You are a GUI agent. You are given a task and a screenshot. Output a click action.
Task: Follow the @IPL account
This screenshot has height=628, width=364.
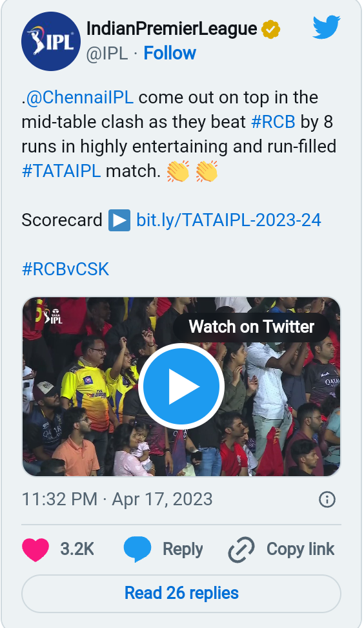pos(170,53)
